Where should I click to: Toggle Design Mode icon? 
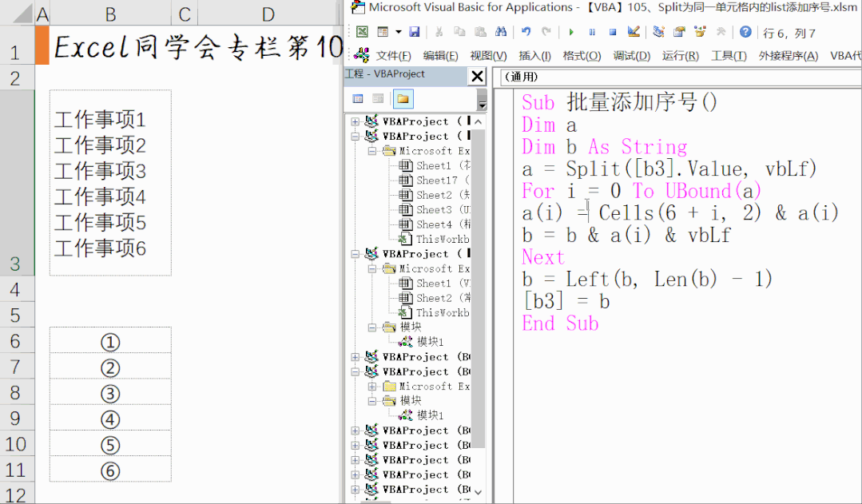634,32
